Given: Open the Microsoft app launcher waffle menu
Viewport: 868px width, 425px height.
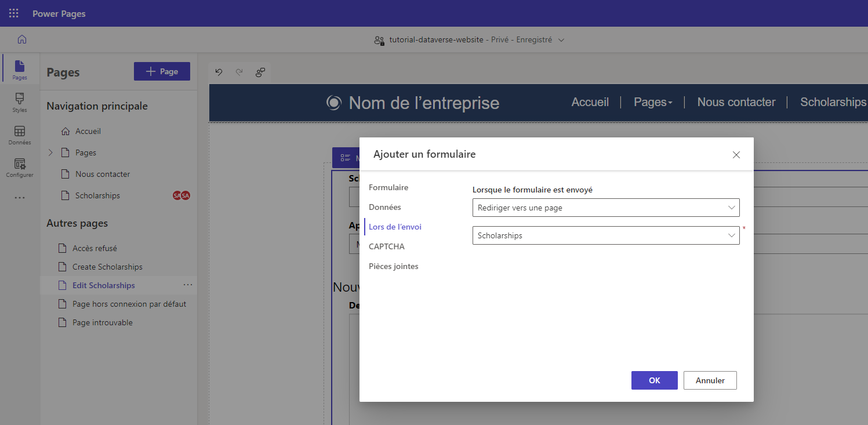Looking at the screenshot, I should pyautogui.click(x=13, y=12).
